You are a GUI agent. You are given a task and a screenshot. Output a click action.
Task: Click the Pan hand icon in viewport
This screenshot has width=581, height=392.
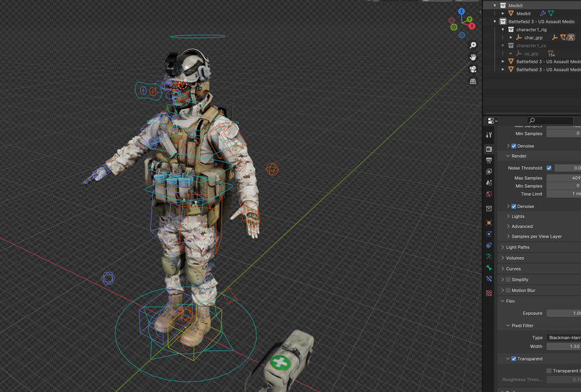pos(473,57)
